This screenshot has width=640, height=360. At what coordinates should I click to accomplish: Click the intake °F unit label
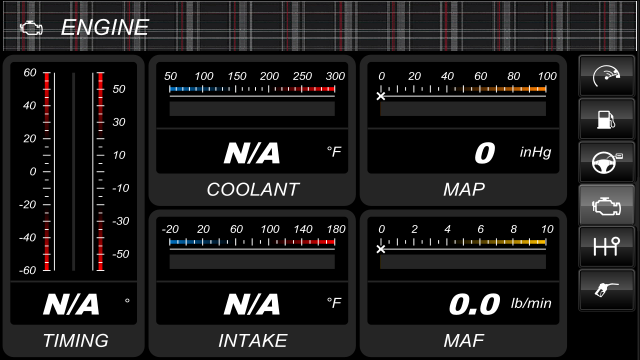tap(334, 303)
